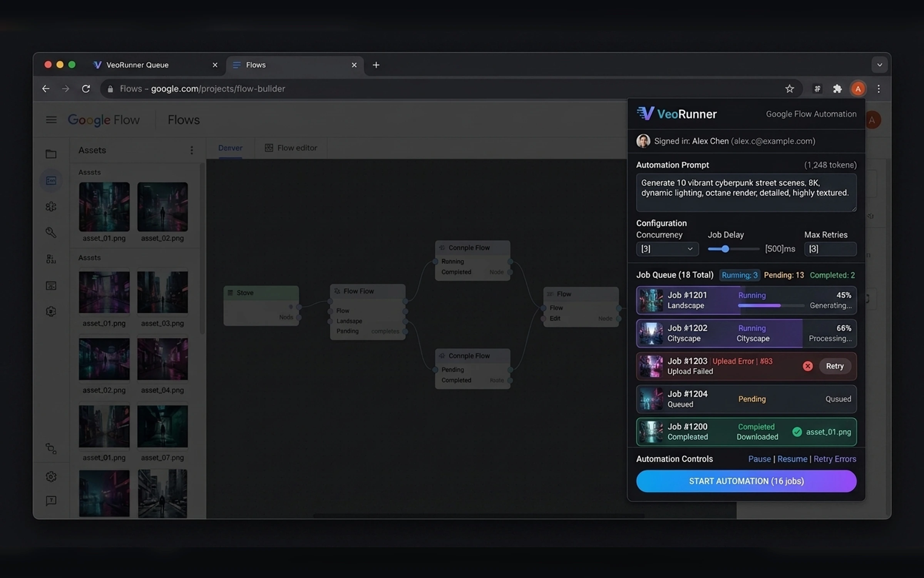Screen dimensions: 924x578
Task: Reload the page
Action: 86,89
